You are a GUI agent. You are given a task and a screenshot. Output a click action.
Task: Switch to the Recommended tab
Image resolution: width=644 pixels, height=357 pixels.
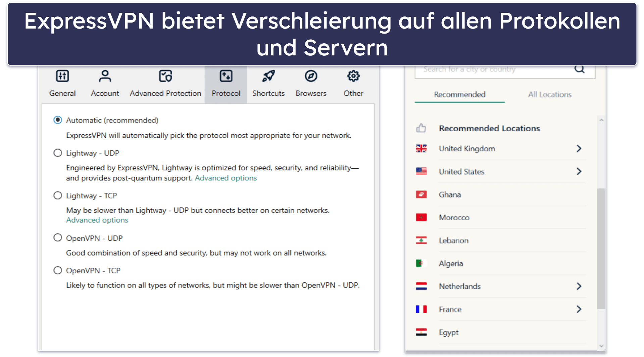pyautogui.click(x=459, y=94)
